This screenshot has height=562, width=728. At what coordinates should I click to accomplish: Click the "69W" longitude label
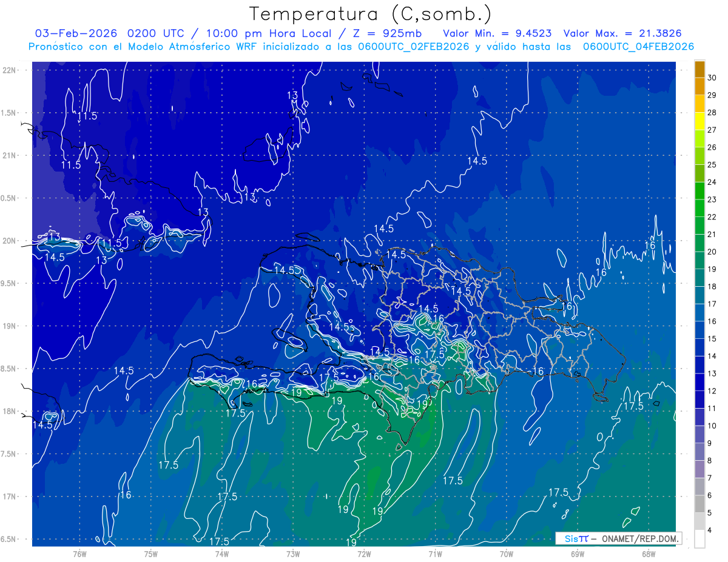click(x=578, y=555)
